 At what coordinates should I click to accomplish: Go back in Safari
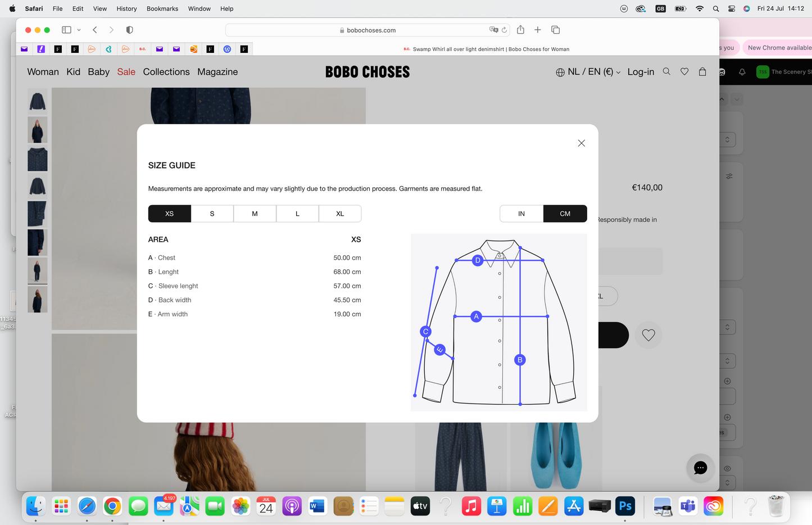click(x=95, y=30)
